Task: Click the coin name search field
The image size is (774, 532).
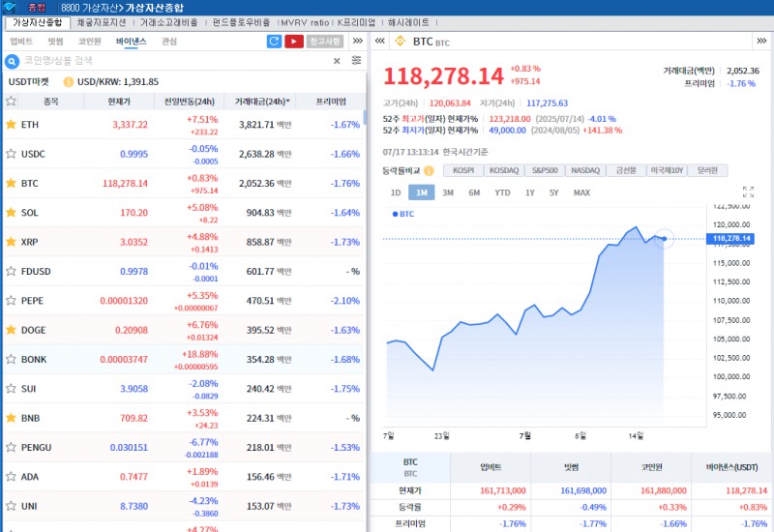Action: tap(175, 61)
